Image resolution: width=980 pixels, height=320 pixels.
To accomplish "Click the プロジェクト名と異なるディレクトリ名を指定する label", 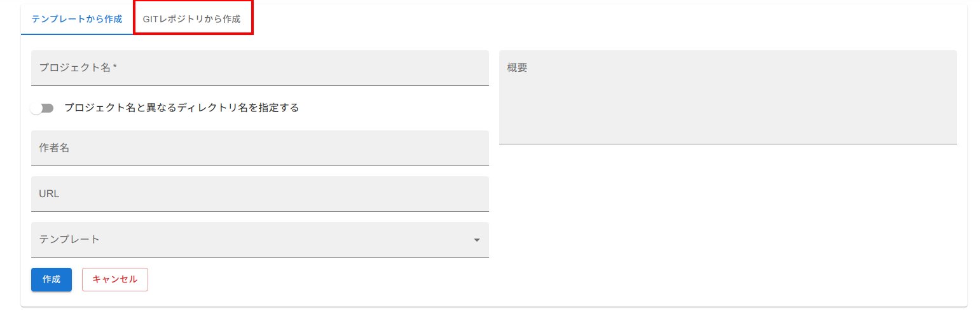I will coord(181,108).
